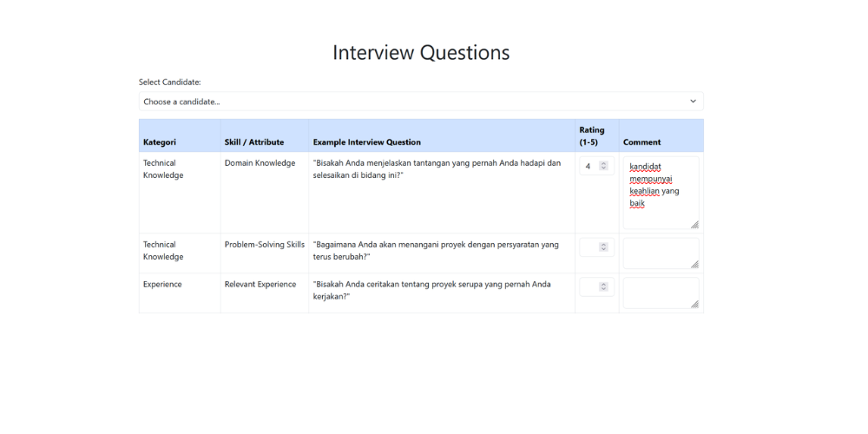This screenshot has width=868, height=434.
Task: Increase the Domain Knowledge rating with up arrow
Action: pyautogui.click(x=604, y=163)
